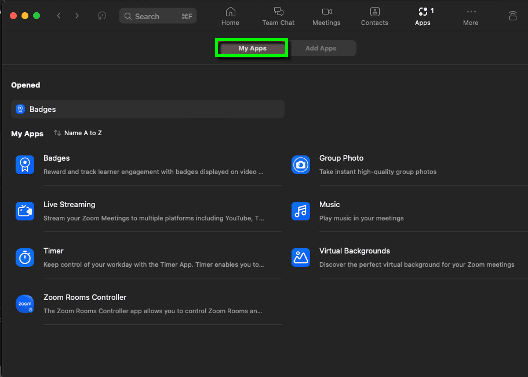Open the Virtual Backgrounds app title

(355, 251)
